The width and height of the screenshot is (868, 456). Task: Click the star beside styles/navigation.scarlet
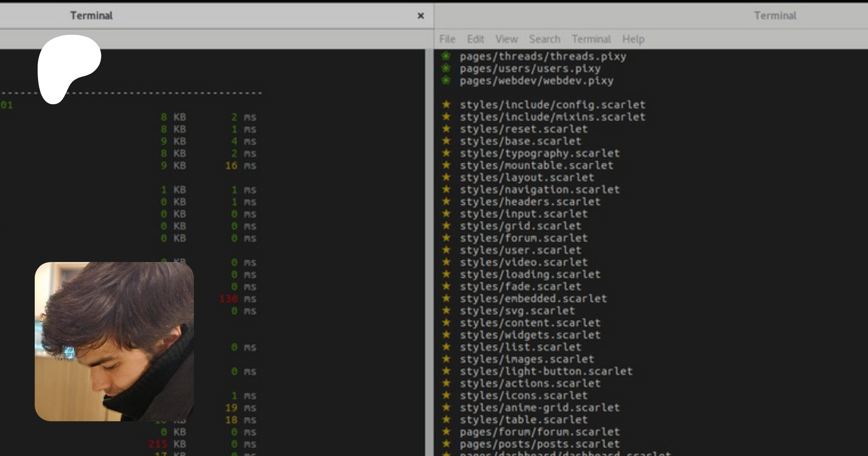point(447,189)
